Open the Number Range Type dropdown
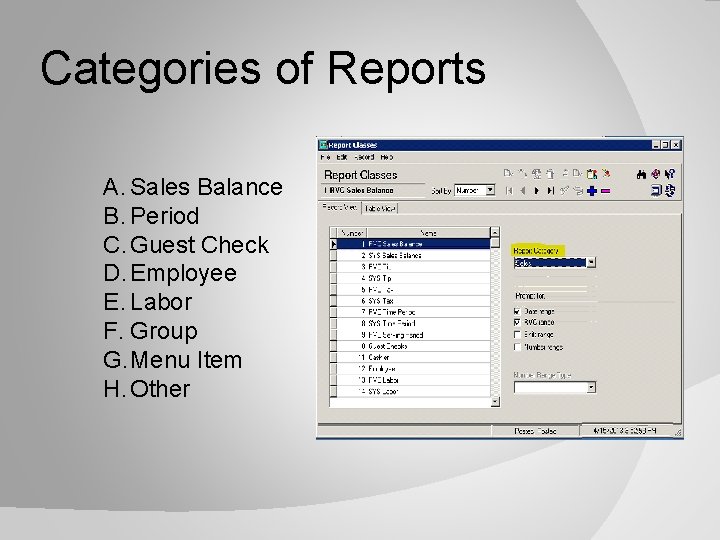 tap(591, 387)
